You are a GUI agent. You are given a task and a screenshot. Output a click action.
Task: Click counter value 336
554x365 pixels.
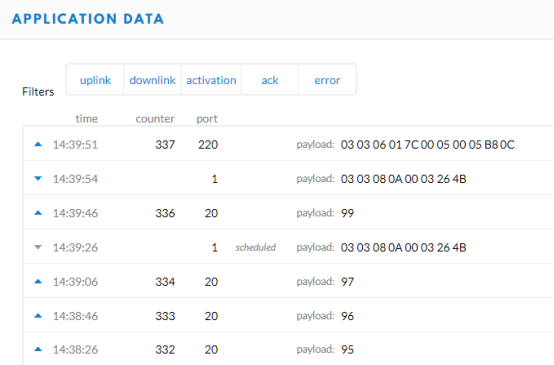point(165,213)
